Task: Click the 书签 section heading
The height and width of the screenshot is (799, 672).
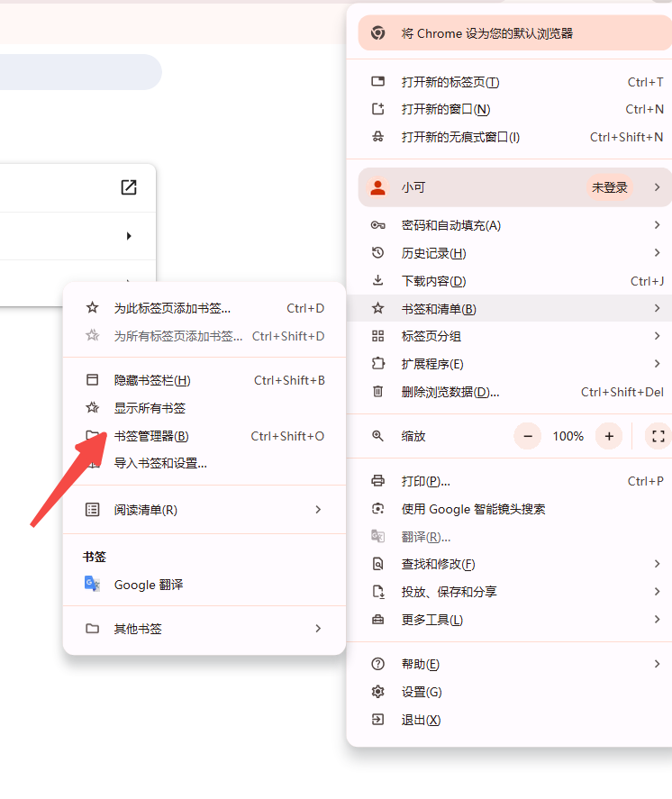Action: (x=95, y=557)
